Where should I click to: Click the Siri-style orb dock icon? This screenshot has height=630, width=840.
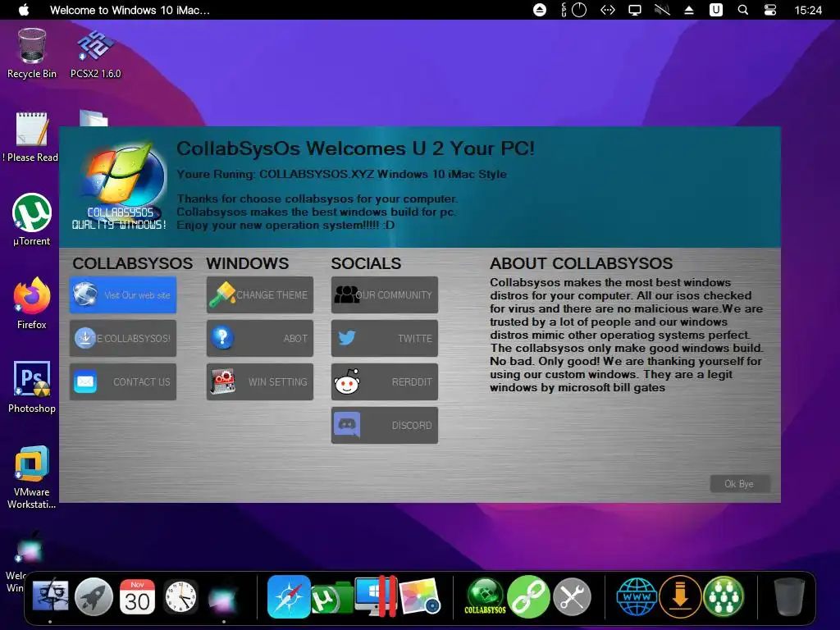tap(223, 597)
